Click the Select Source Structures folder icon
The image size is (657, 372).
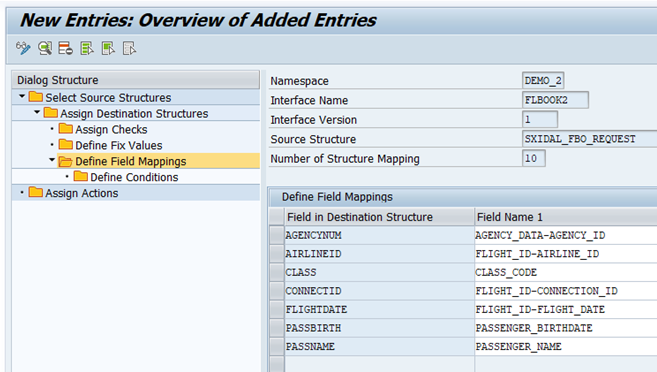(x=36, y=97)
